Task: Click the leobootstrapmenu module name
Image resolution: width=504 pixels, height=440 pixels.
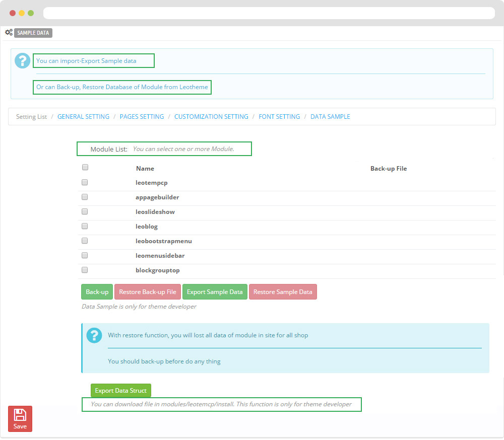Action: click(x=164, y=241)
